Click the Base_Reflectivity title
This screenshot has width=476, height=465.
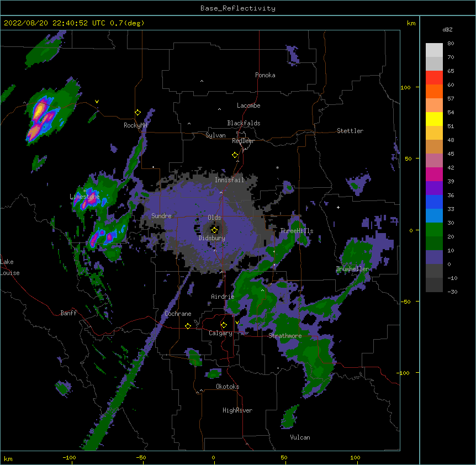[x=238, y=8]
